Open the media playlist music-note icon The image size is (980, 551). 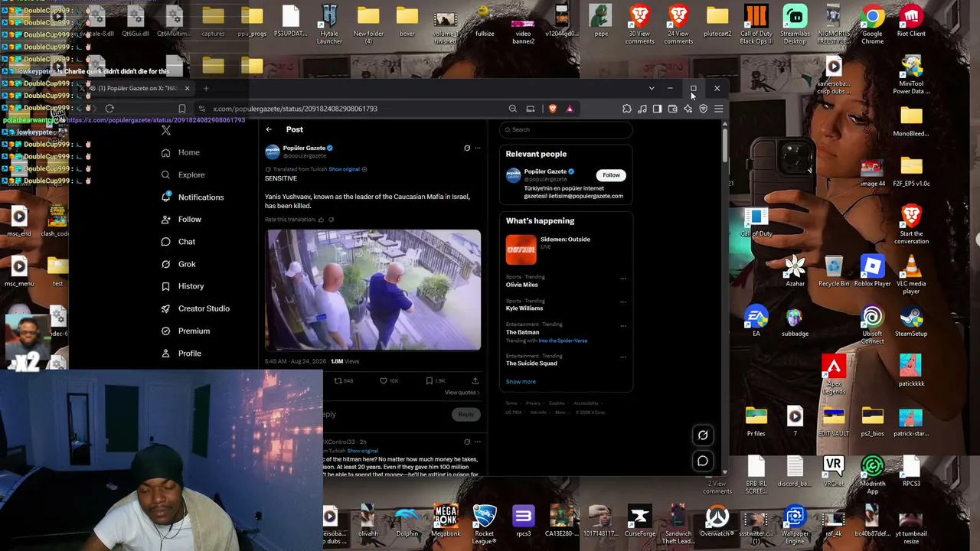click(642, 109)
